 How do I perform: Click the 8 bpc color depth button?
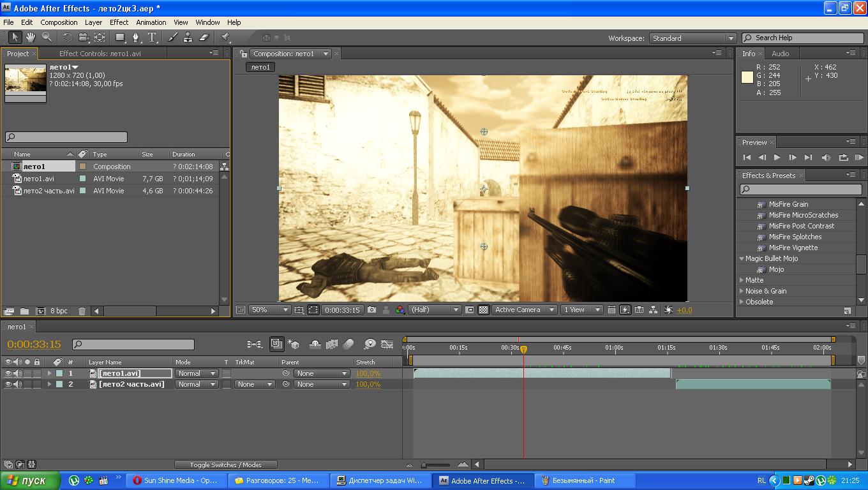(x=59, y=311)
